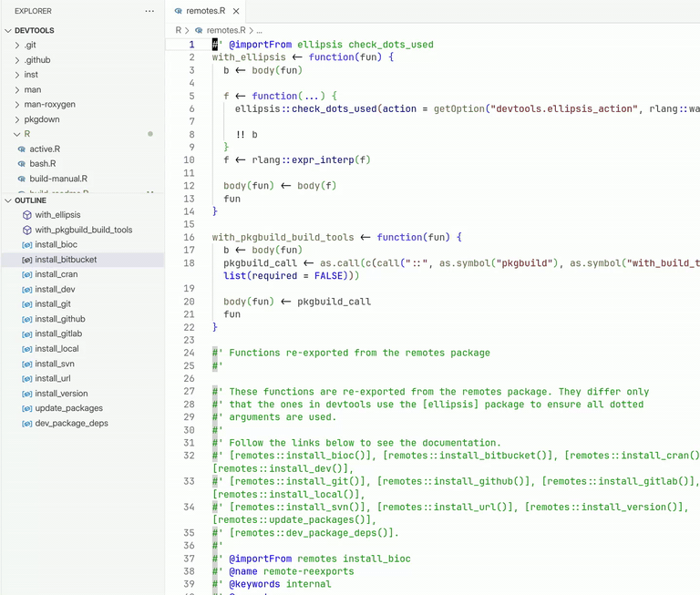Click 'rlang::expr_interp(f)' code on line 10
The image size is (700, 595).
tap(311, 160)
